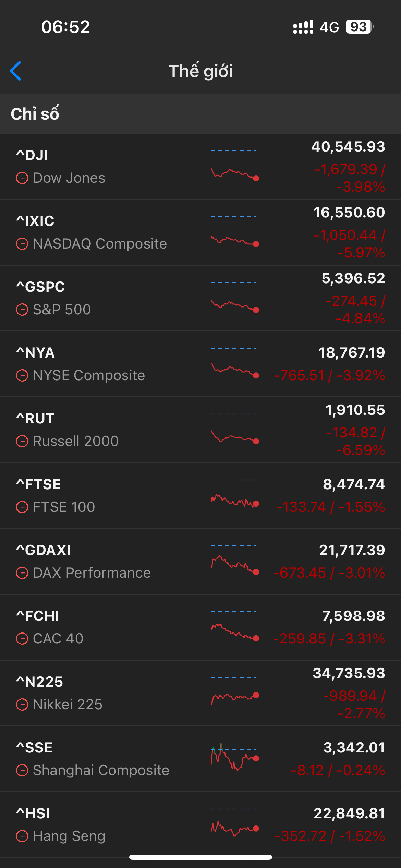401x868 pixels.
Task: Tap the battery indicator in status bar
Action: tap(359, 27)
